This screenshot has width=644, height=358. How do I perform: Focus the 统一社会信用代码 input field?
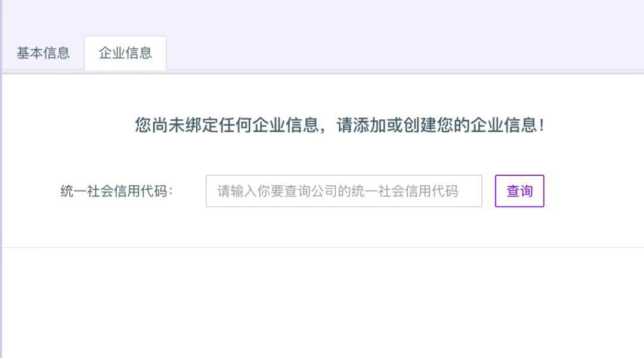(344, 191)
